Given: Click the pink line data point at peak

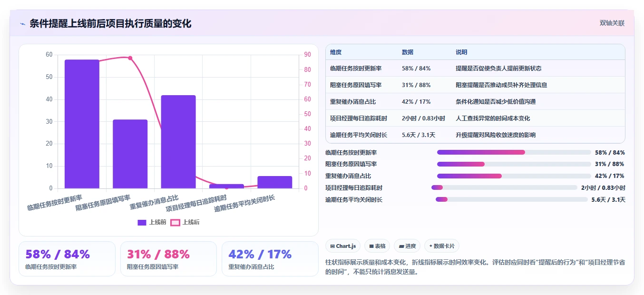Looking at the screenshot, I should (x=130, y=58).
